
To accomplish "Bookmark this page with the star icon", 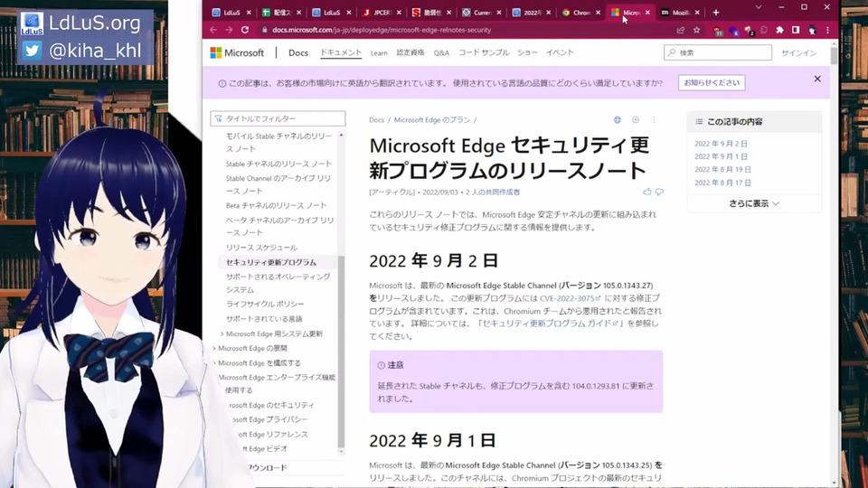I will pos(697,30).
